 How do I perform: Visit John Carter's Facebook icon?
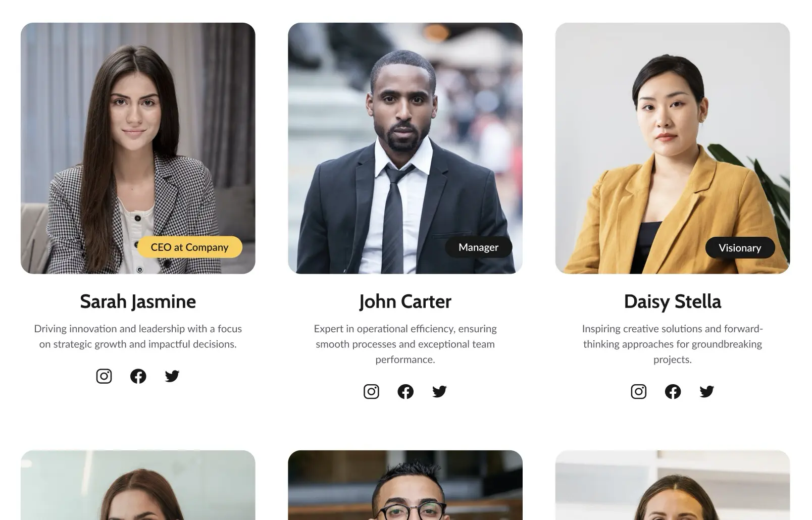pyautogui.click(x=405, y=391)
